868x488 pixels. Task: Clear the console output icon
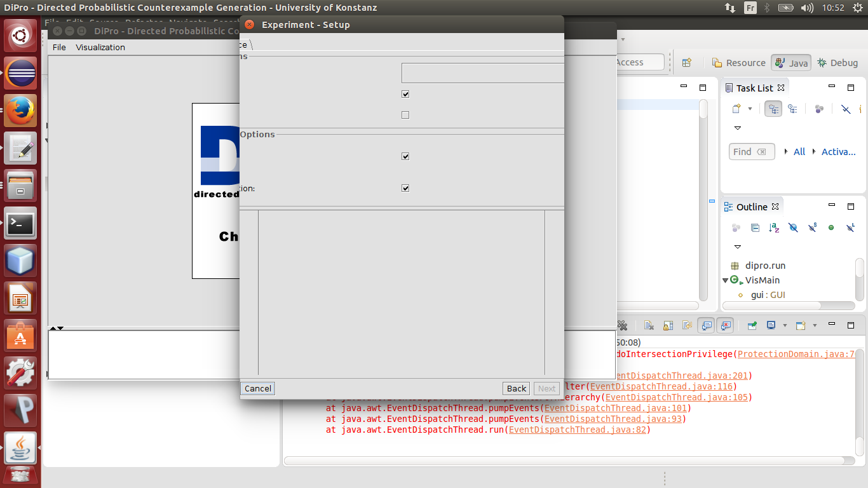(649, 325)
